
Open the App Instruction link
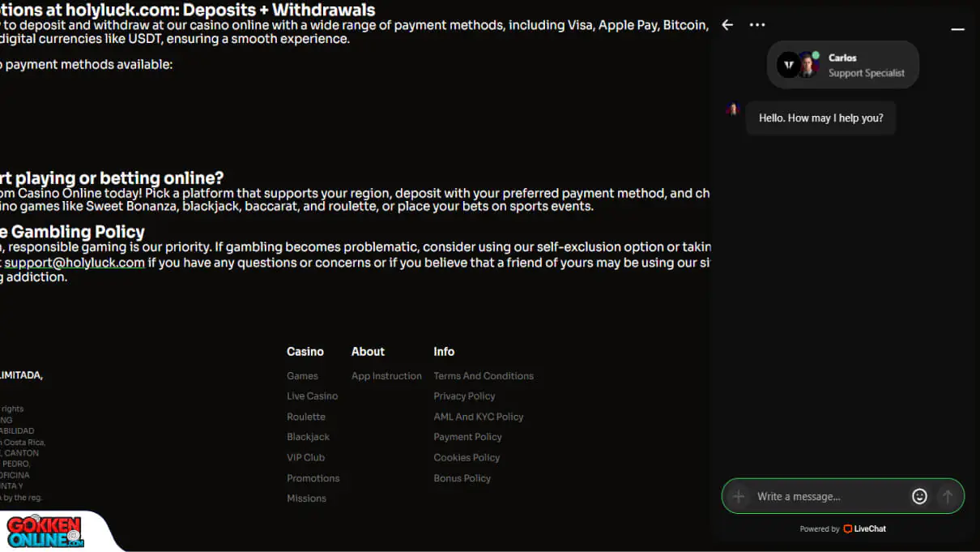pyautogui.click(x=386, y=376)
